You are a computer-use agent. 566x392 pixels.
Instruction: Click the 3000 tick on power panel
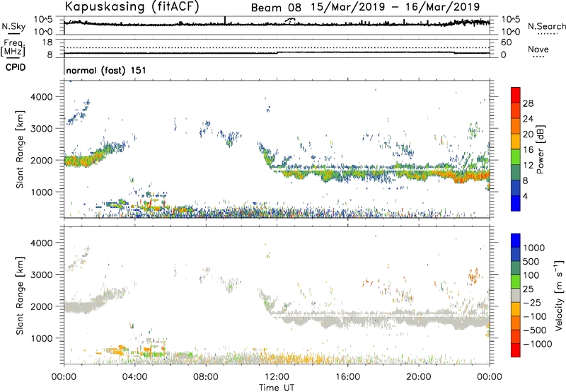pyautogui.click(x=41, y=129)
